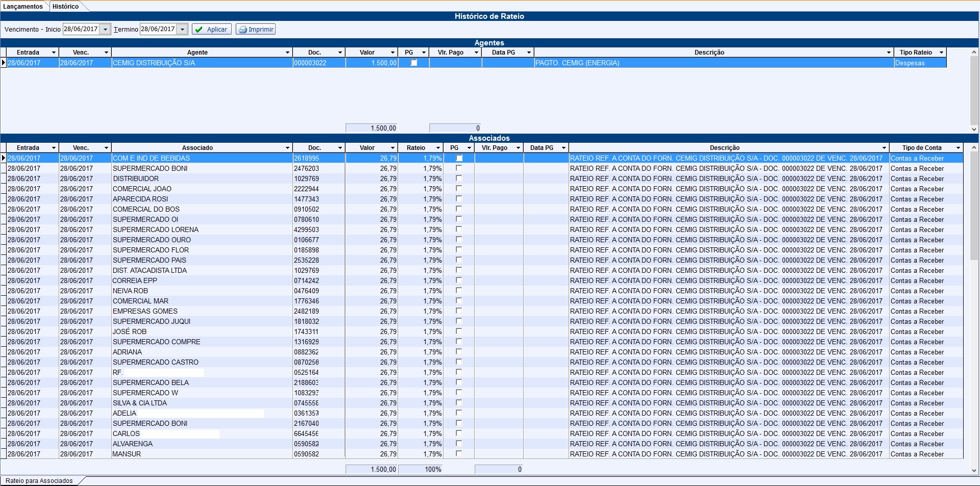Toggle PG checkbox for COM E IND DE BEBIDAS
Screen dimensions: 980x486
coord(459,158)
